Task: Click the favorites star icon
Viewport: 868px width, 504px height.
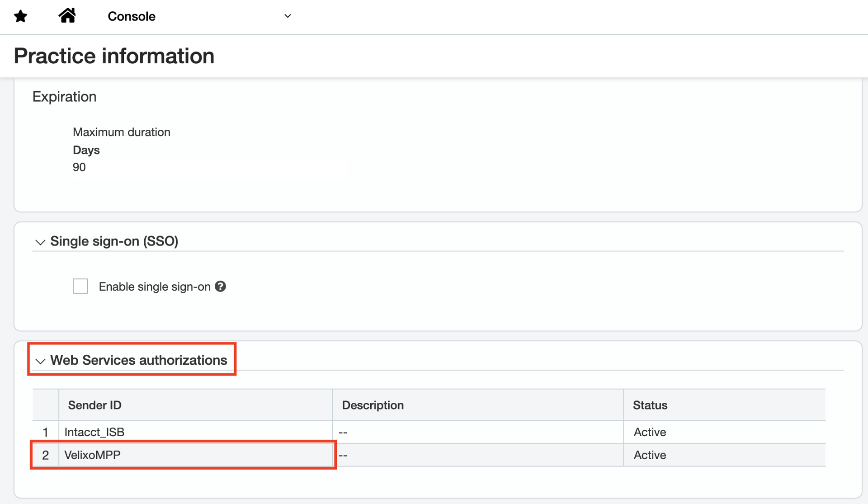Action: [x=21, y=17]
